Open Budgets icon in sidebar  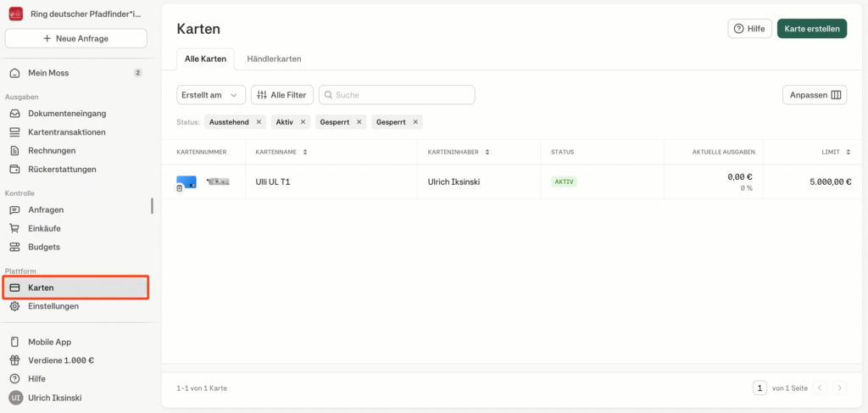tap(14, 247)
